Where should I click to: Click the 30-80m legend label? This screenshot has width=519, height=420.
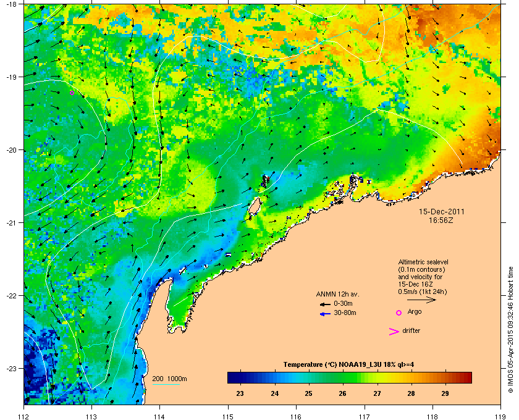point(345,313)
